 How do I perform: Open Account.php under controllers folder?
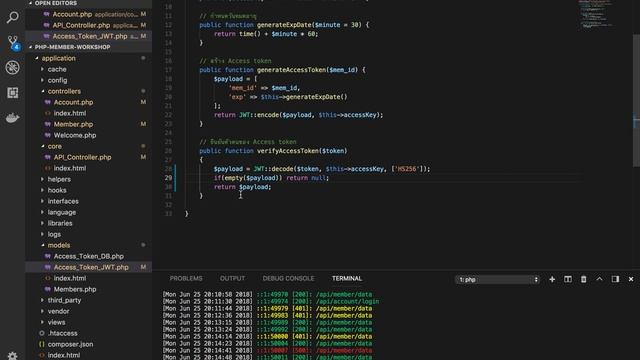point(89,102)
